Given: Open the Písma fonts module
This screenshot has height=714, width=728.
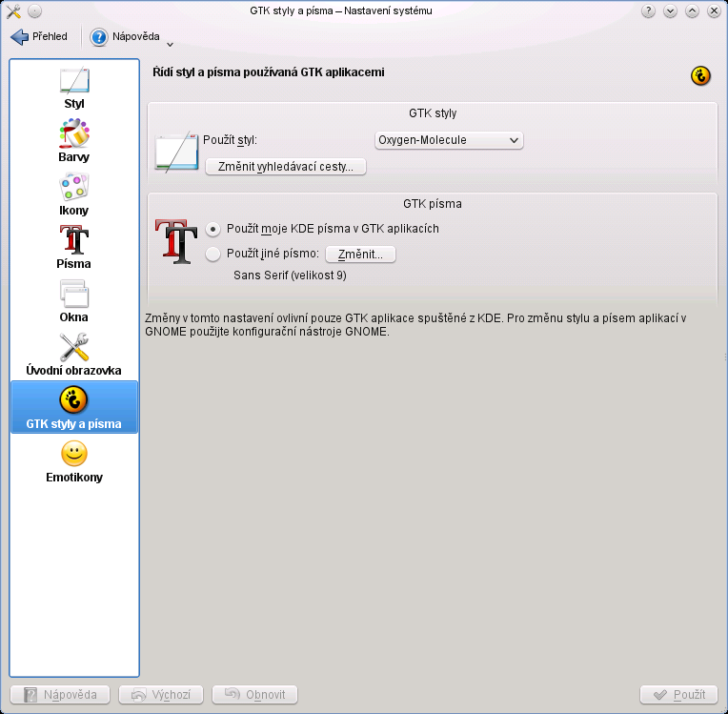Looking at the screenshot, I should pos(74,248).
